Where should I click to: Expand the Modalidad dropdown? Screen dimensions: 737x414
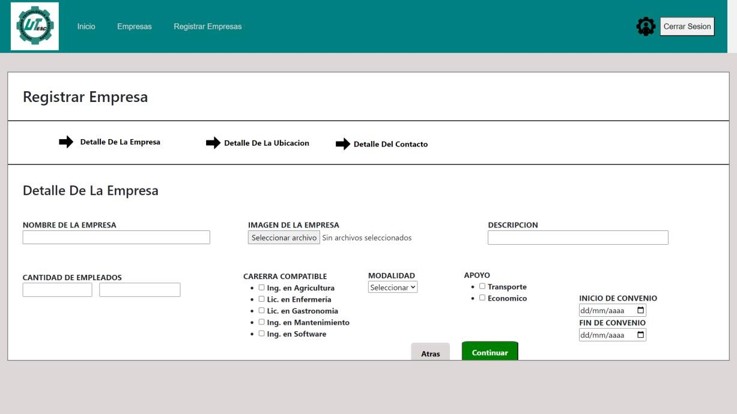392,288
